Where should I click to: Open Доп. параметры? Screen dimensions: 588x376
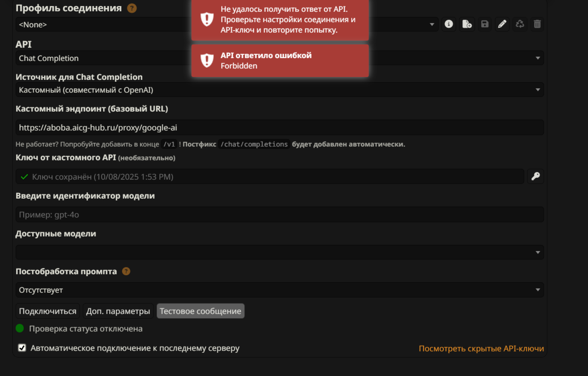click(118, 311)
